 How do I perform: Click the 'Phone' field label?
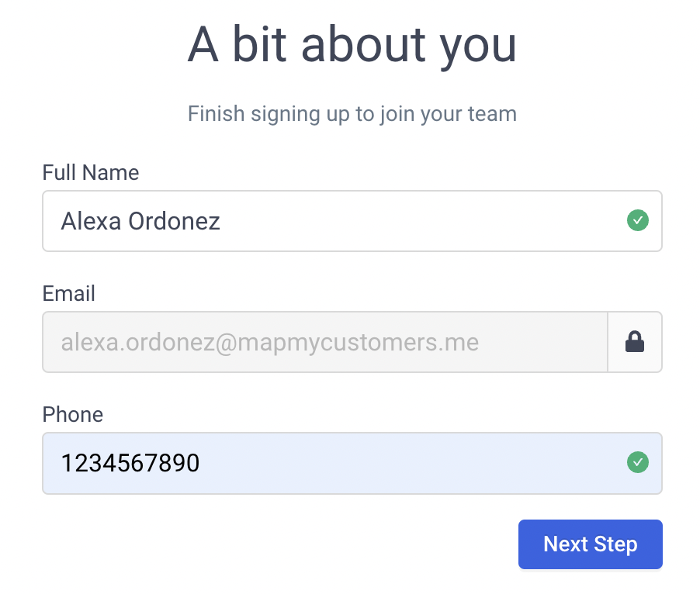(73, 415)
